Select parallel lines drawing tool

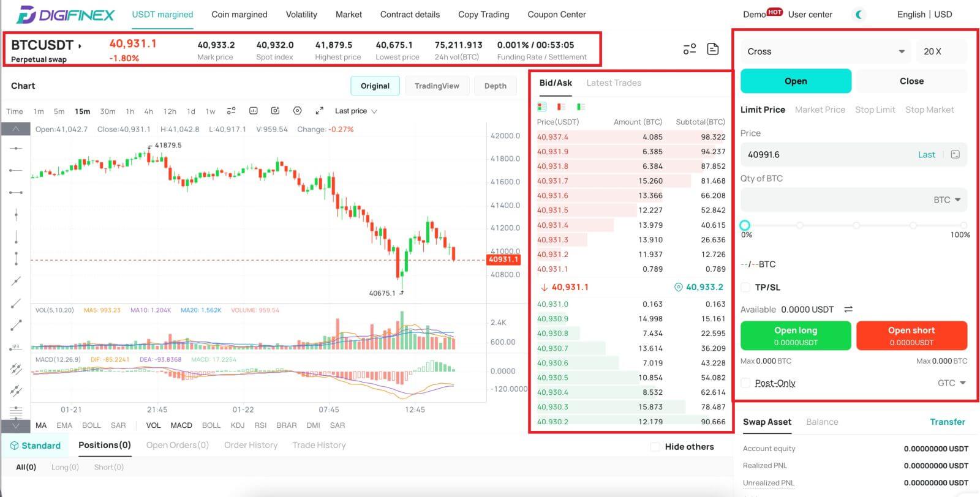point(16,390)
